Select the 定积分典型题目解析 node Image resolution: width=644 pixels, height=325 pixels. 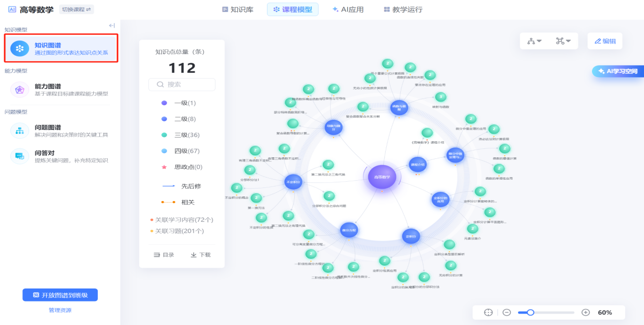(449, 244)
